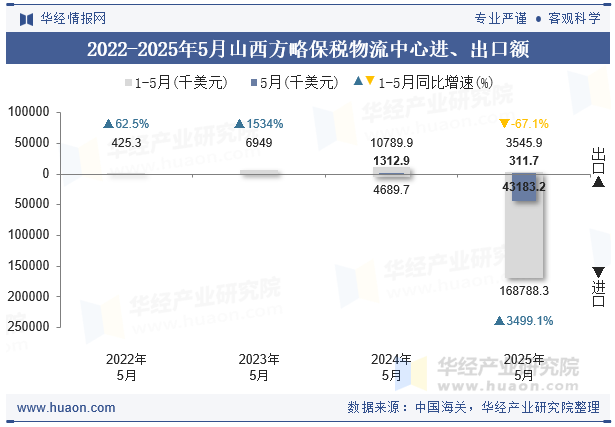The image size is (615, 427).
Task: Click the 62.5% growth label
Action: pos(132,124)
